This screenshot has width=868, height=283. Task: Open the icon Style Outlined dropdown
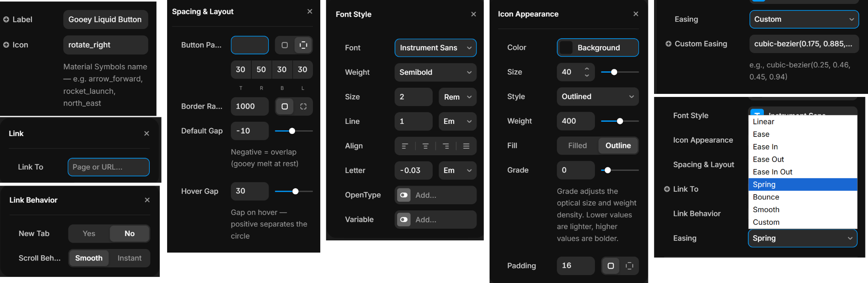tap(597, 97)
